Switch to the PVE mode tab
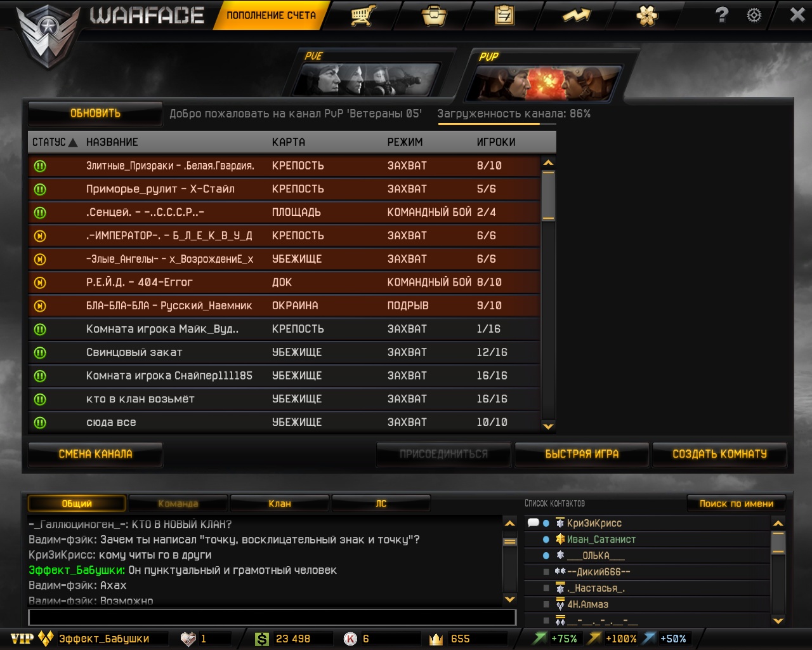Image resolution: width=812 pixels, height=650 pixels. pos(371,73)
